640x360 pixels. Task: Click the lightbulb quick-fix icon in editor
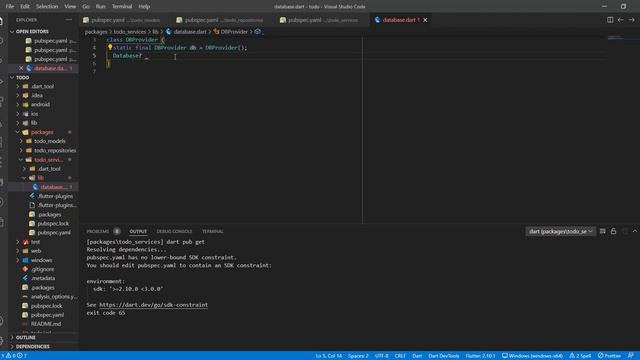tap(110, 47)
